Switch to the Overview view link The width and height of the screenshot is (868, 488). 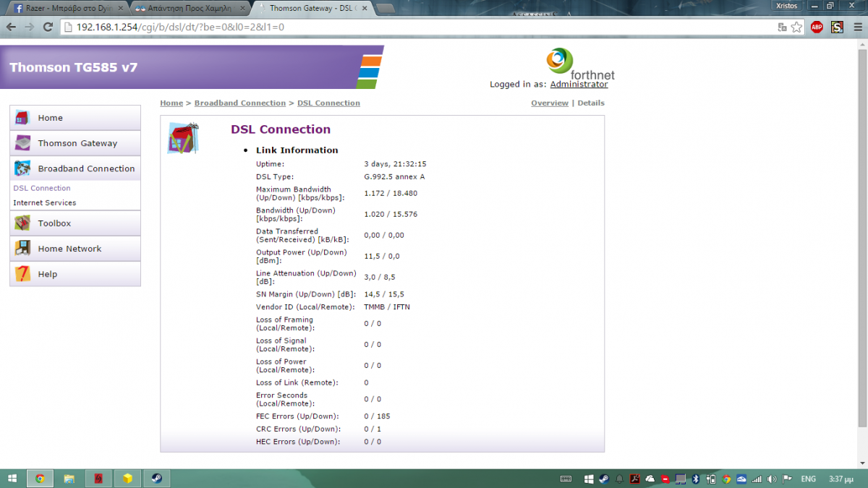point(550,103)
